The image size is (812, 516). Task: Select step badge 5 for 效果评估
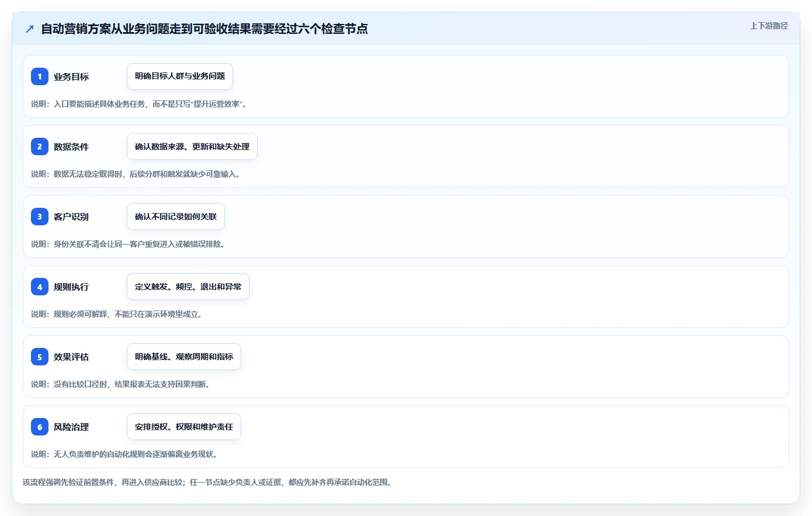[x=40, y=357]
